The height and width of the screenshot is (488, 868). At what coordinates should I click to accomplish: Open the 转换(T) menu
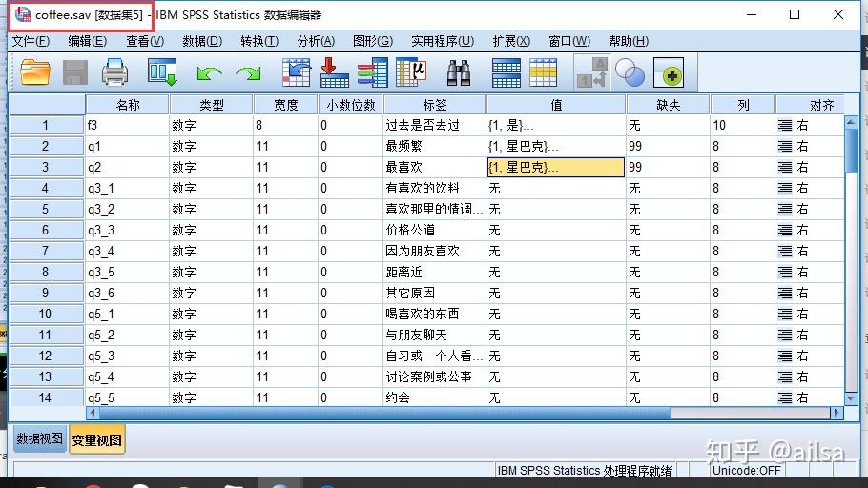(259, 41)
